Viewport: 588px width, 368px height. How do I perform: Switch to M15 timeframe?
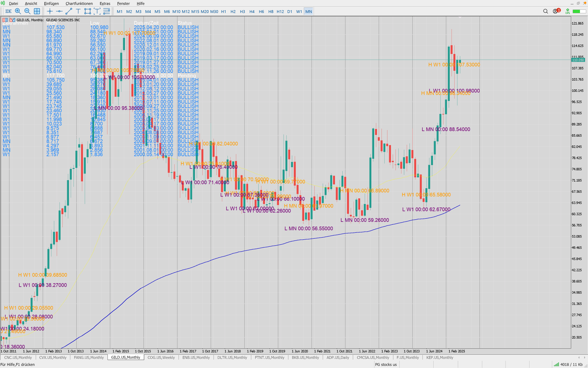click(x=195, y=12)
